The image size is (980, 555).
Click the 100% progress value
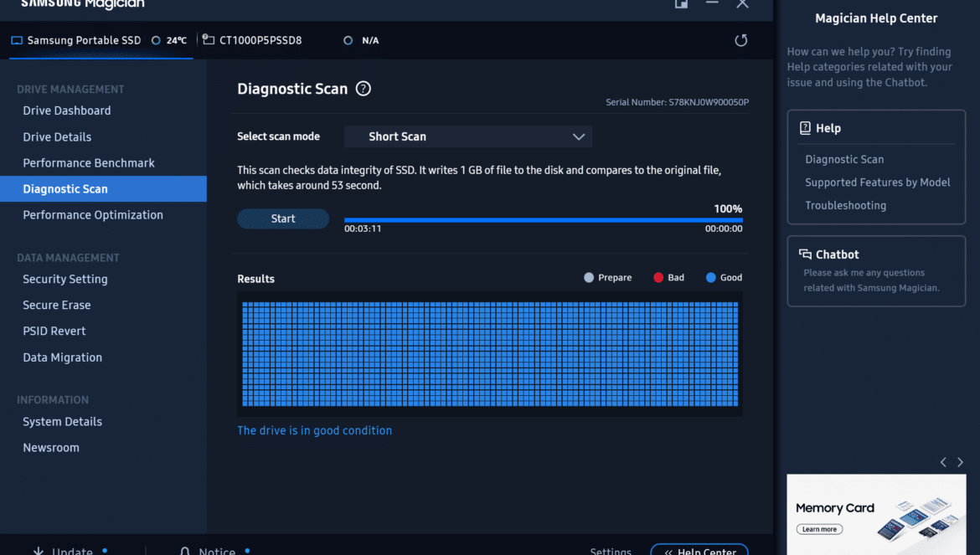(728, 208)
